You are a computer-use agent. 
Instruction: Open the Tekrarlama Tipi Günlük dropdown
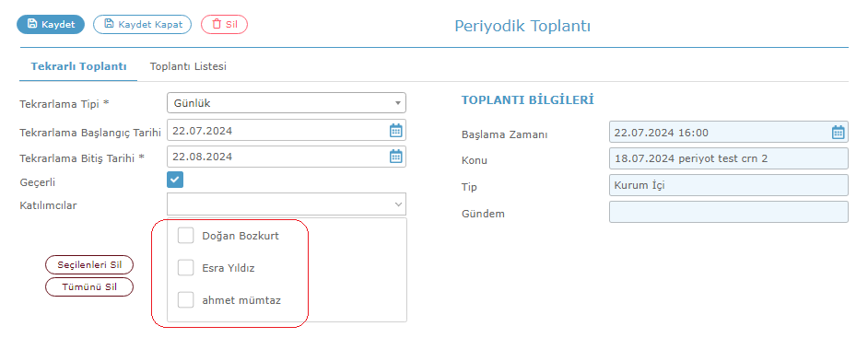(x=287, y=103)
